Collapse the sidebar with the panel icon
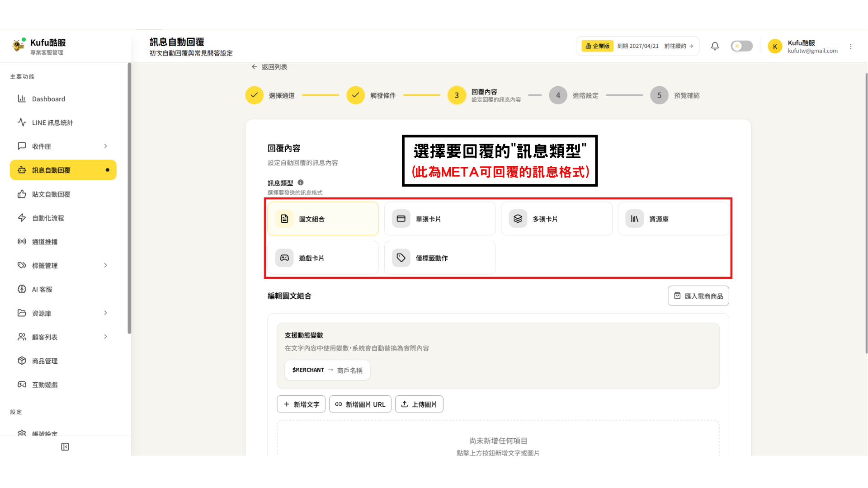The image size is (868, 488). coord(65,447)
